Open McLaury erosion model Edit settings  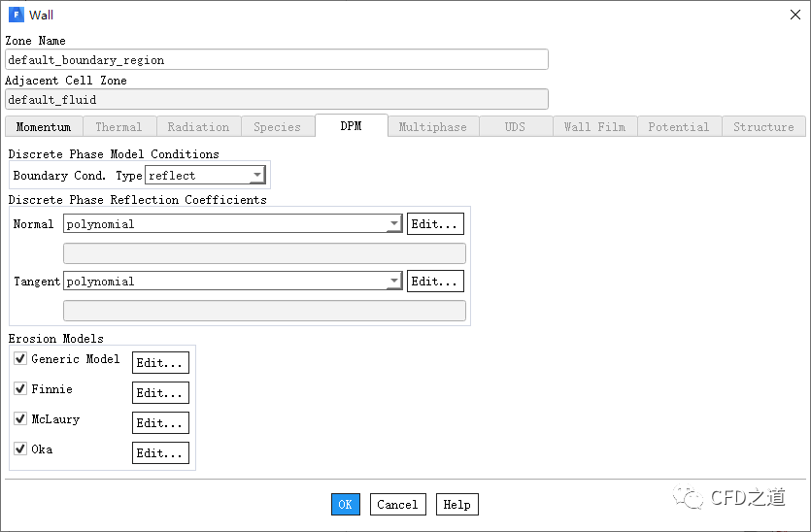pos(160,423)
